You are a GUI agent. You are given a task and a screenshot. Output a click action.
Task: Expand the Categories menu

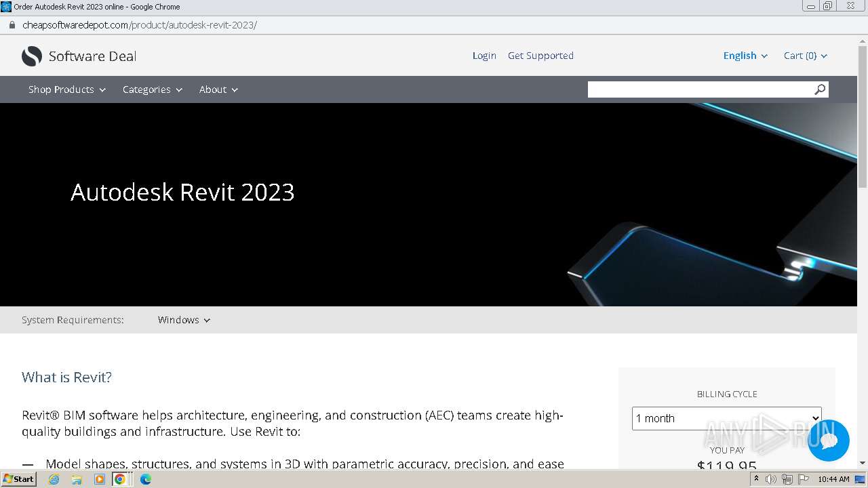click(153, 89)
